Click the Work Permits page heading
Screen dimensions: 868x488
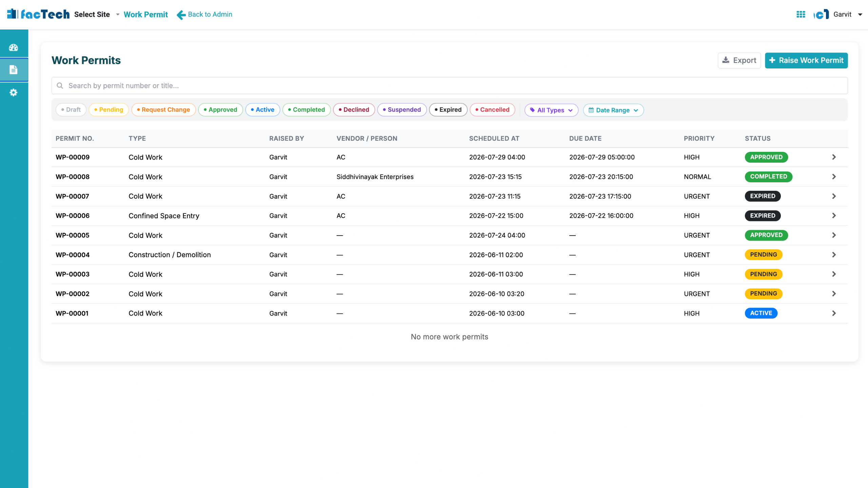click(86, 60)
